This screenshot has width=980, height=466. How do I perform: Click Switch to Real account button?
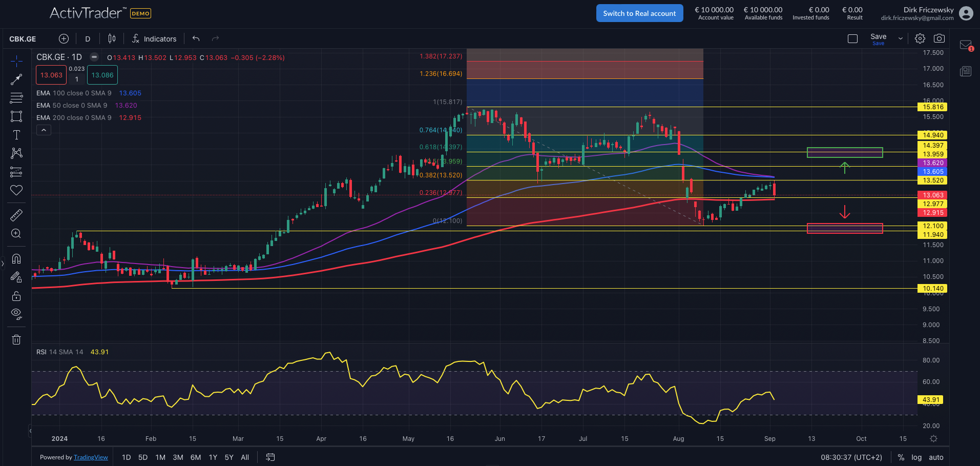click(x=639, y=13)
